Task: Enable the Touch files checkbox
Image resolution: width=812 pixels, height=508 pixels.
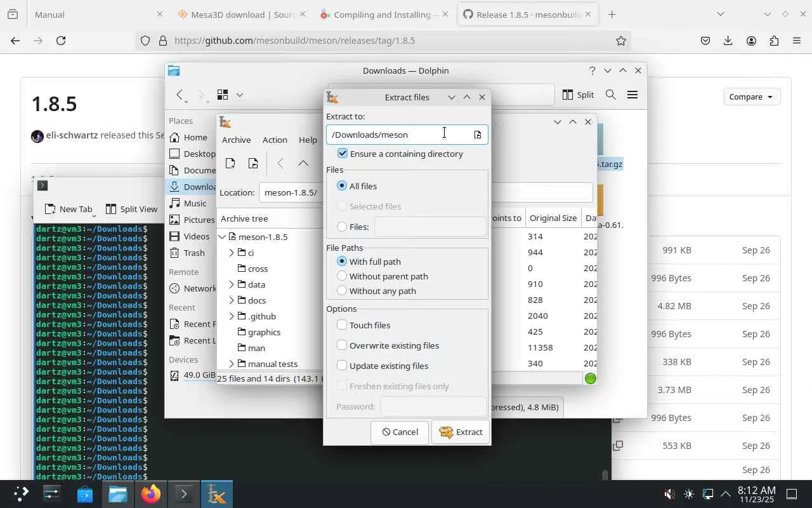Action: (342, 325)
